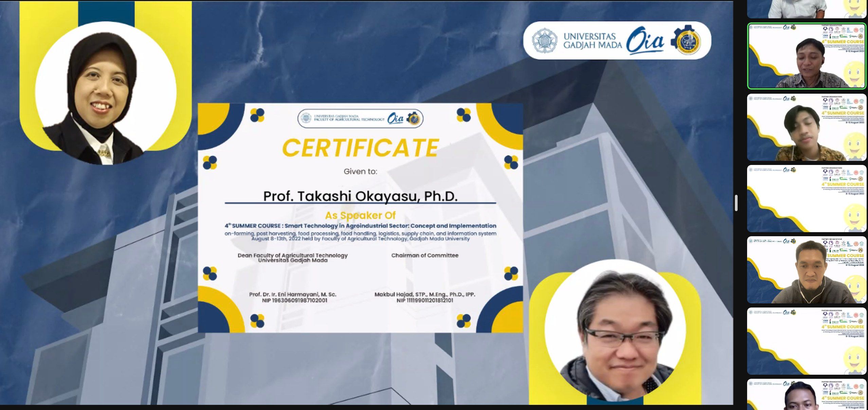Viewport: 868px width, 410px height.
Task: Click 'Prof. Dr. Ir. Eni Harmayani, M. Sc.' name
Action: pyautogui.click(x=293, y=295)
